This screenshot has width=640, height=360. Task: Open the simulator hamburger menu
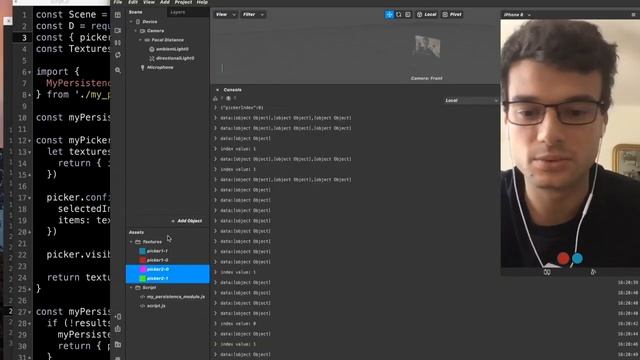click(633, 15)
